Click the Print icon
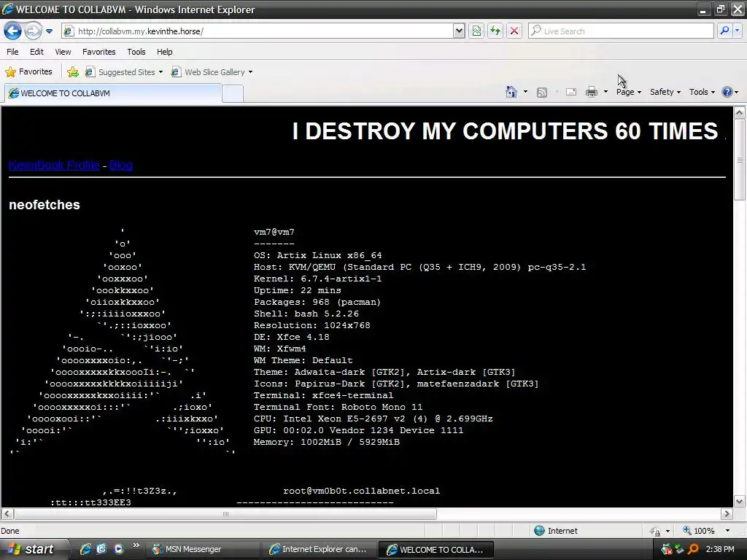Image resolution: width=747 pixels, height=560 pixels. 591,92
